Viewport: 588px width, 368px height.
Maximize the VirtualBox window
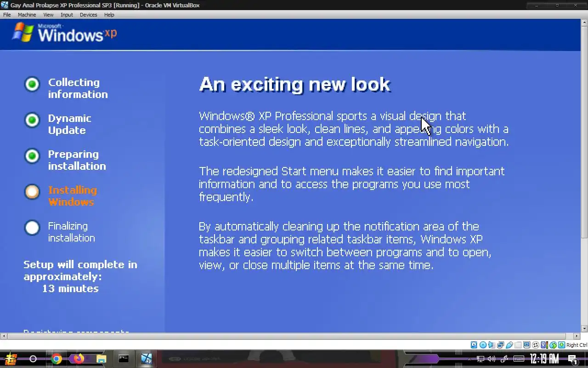click(557, 5)
